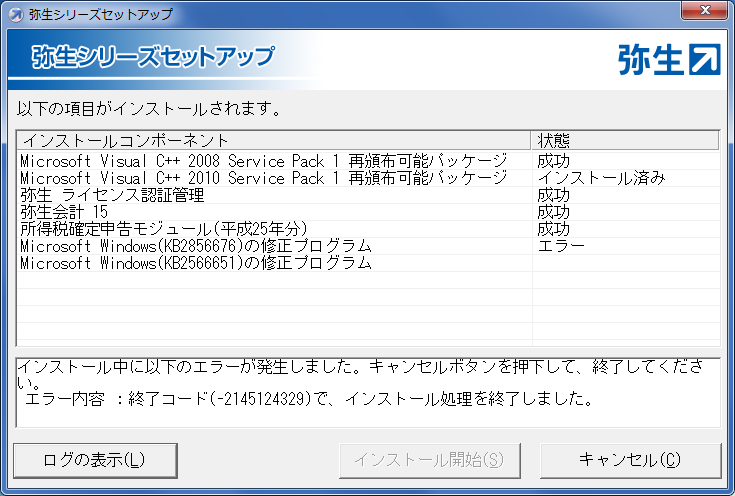
Task: Click the disabled インストール開始(S) button
Action: click(429, 460)
